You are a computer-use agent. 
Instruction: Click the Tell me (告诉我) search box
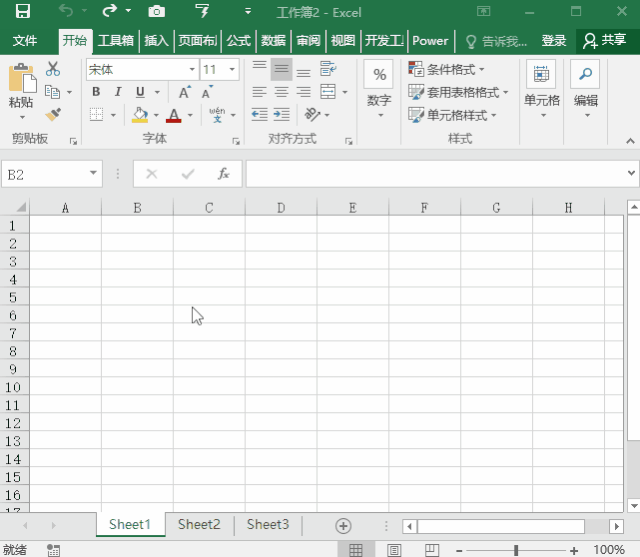point(496,41)
